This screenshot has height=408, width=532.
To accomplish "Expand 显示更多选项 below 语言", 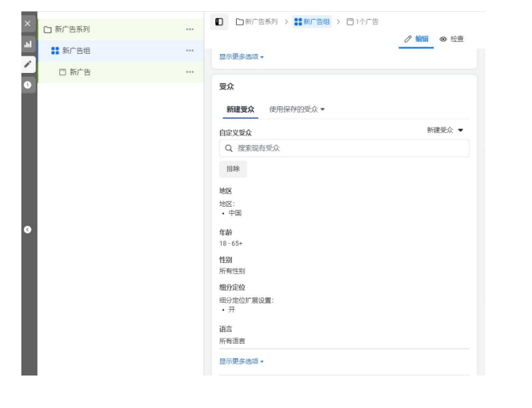I will (241, 361).
